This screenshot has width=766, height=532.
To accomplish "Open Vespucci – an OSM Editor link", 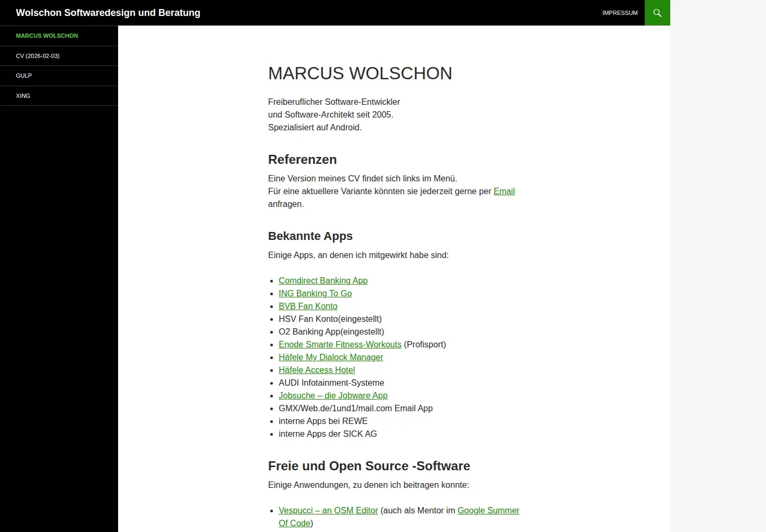I will [328, 510].
